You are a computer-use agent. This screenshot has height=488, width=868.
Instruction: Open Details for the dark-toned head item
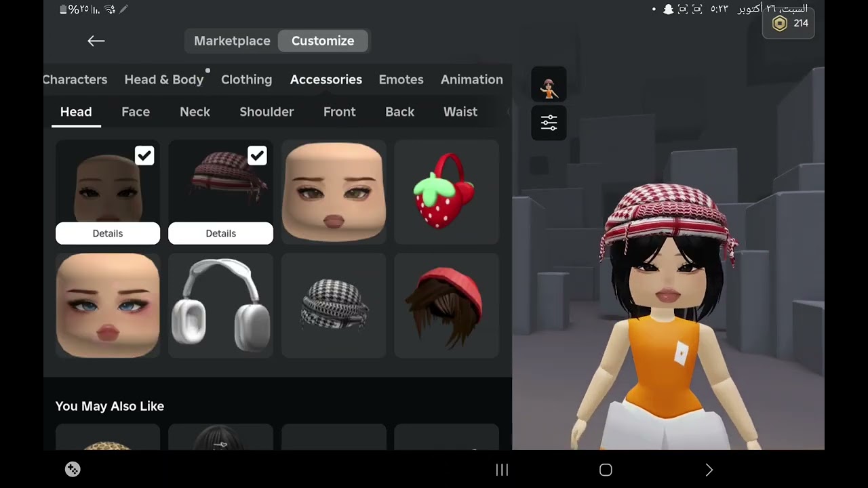pyautogui.click(x=108, y=233)
